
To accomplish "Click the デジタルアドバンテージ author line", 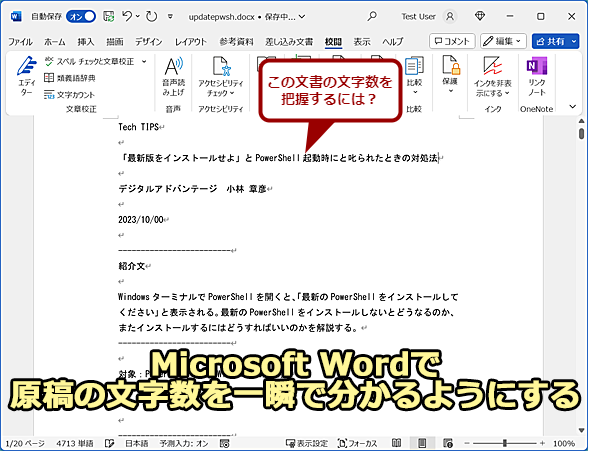I will coord(192,189).
